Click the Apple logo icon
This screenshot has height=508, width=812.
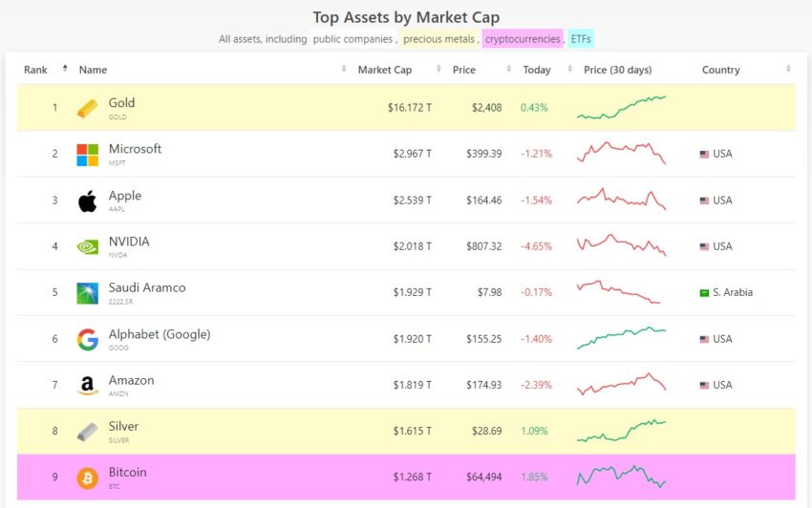point(88,201)
